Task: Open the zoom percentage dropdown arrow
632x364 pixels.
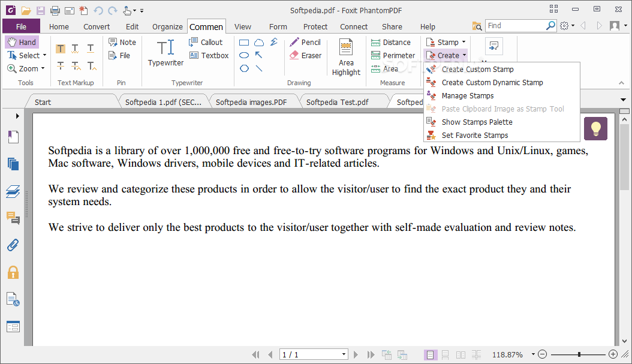Action: click(x=533, y=354)
